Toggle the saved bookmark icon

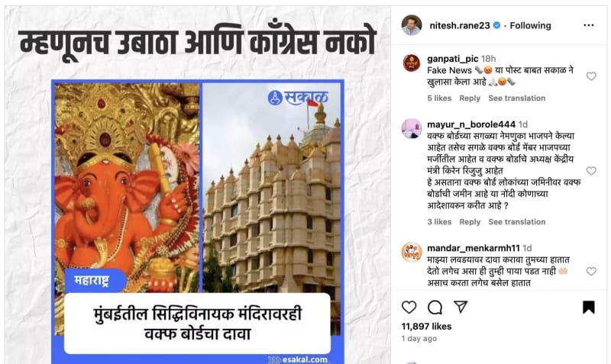point(588,308)
